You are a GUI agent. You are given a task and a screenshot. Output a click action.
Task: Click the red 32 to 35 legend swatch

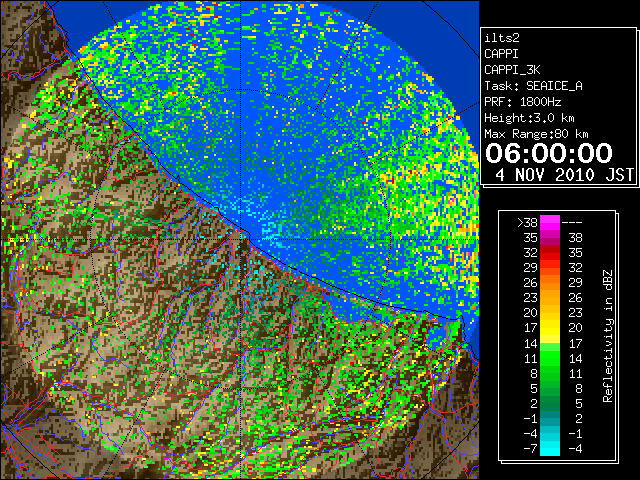[x=550, y=253]
